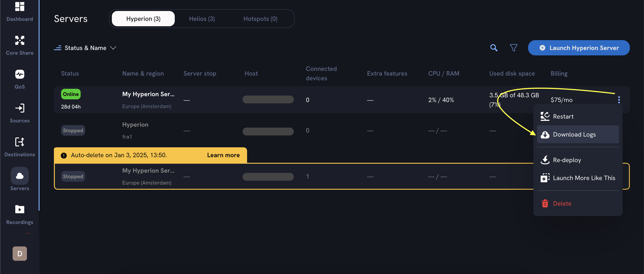Open the user avatar D profile

click(20, 254)
